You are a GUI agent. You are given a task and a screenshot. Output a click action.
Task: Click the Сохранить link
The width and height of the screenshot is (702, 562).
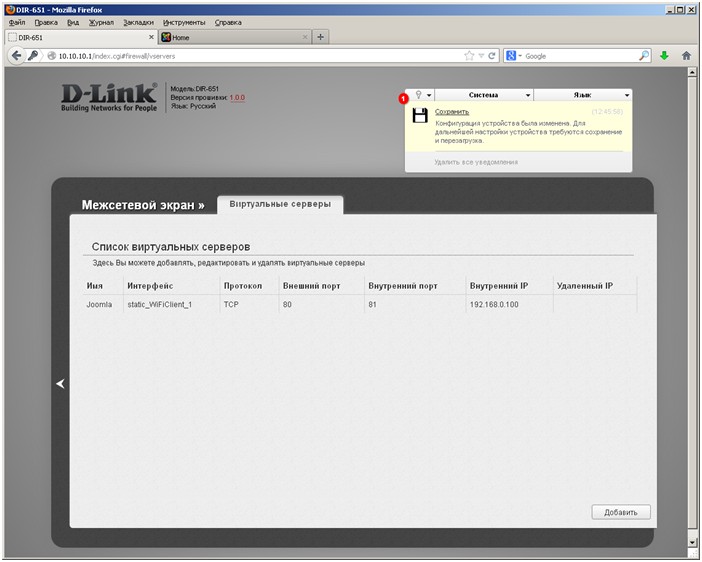click(452, 112)
